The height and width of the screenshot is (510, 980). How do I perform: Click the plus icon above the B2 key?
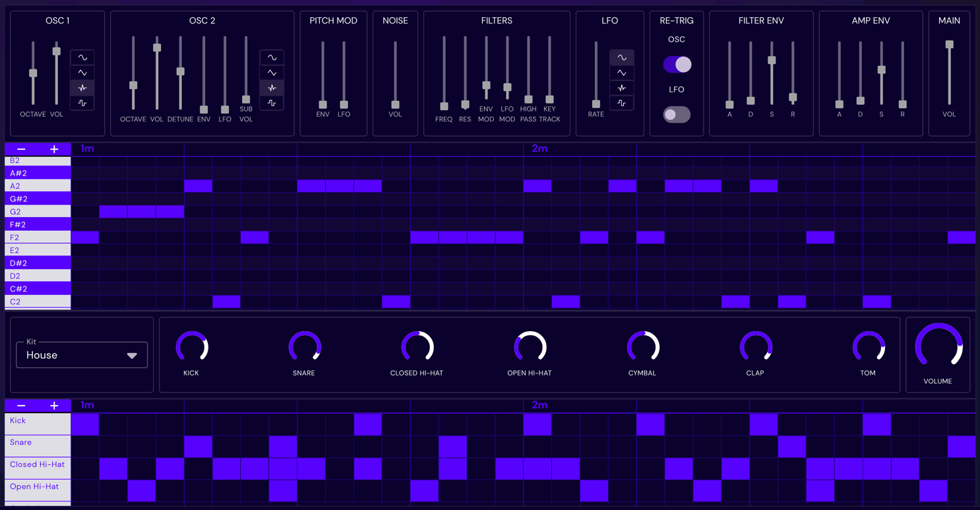54,149
